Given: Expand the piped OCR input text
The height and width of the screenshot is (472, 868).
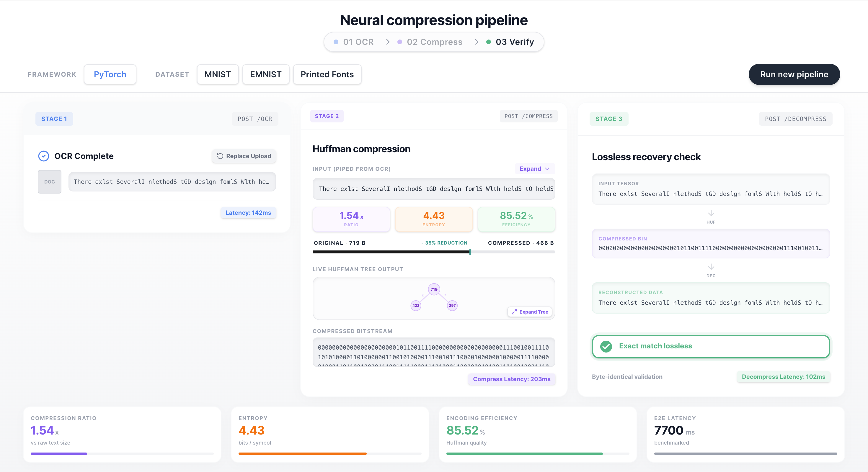Looking at the screenshot, I should 534,169.
